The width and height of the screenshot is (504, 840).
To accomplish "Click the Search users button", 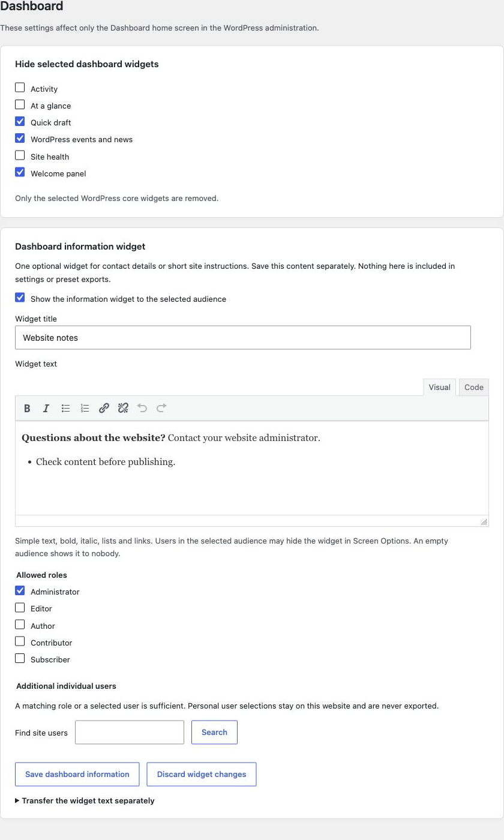I will (214, 732).
